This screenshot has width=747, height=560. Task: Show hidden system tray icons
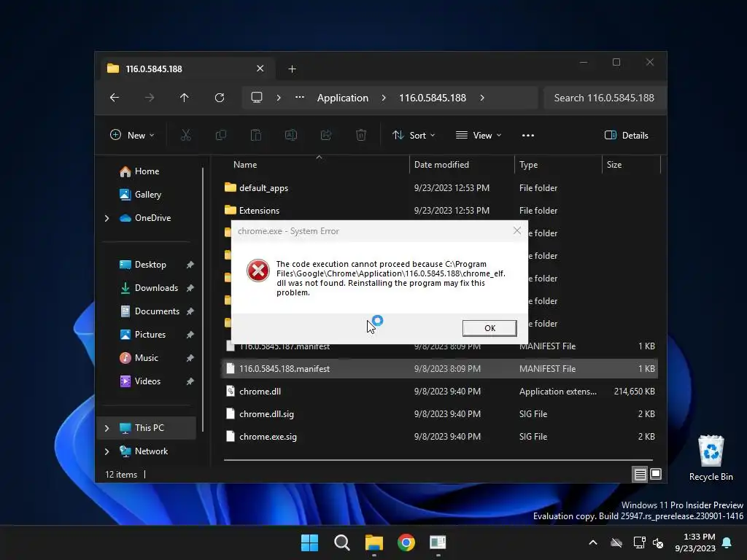click(x=593, y=542)
